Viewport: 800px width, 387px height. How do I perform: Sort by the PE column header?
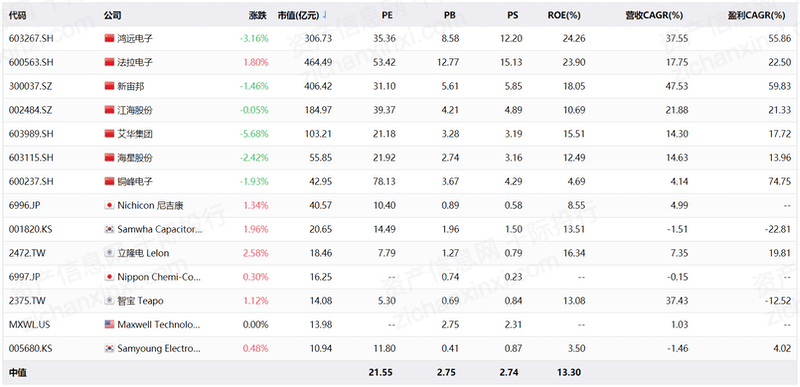point(387,15)
